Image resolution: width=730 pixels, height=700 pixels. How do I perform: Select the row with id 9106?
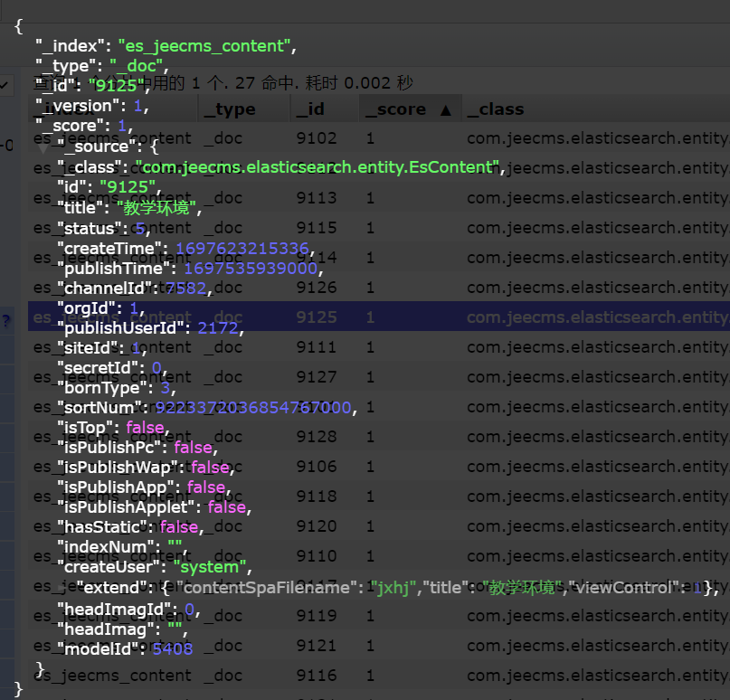(x=316, y=467)
